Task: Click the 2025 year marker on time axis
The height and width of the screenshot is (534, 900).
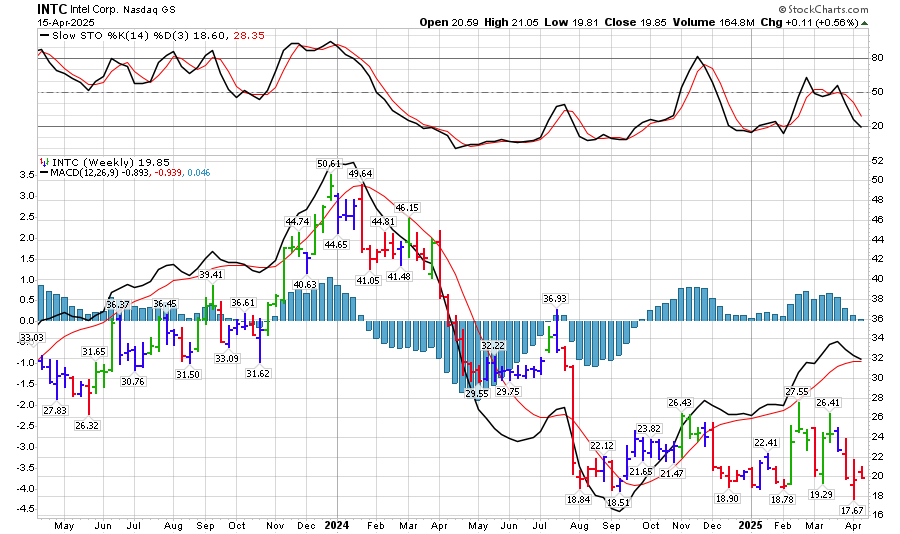Action: point(753,525)
